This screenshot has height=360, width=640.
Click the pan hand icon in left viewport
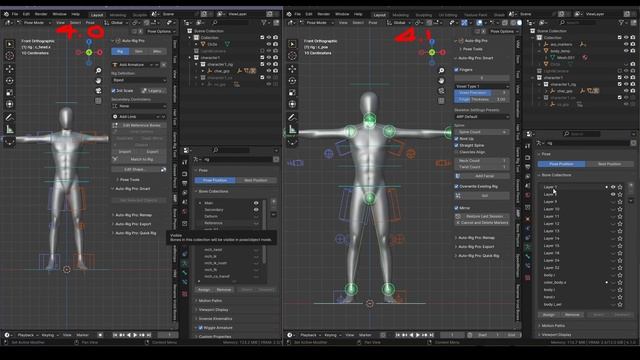98,80
